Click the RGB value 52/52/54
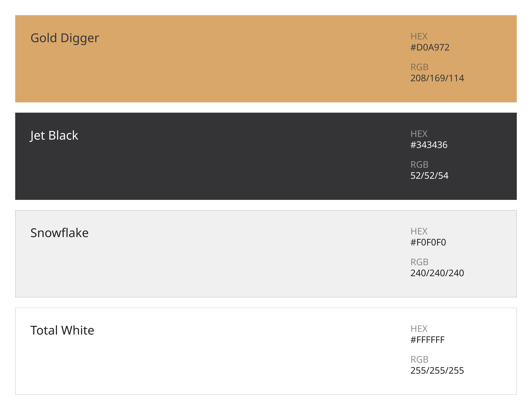This screenshot has height=410, width=532. point(429,175)
